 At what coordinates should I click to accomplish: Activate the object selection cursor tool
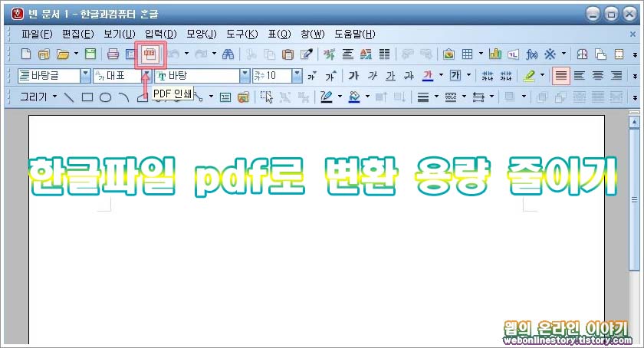[267, 97]
